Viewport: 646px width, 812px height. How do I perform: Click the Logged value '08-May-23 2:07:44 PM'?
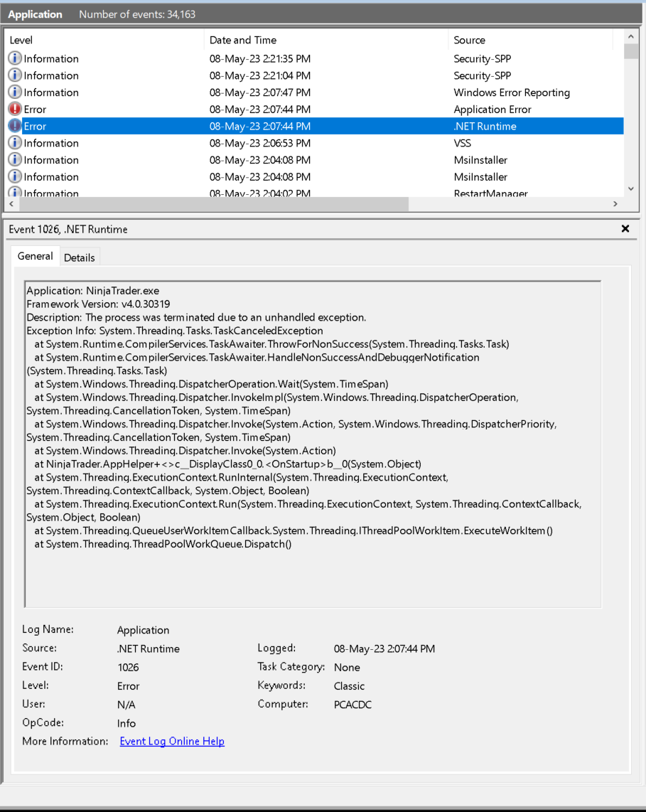[384, 648]
